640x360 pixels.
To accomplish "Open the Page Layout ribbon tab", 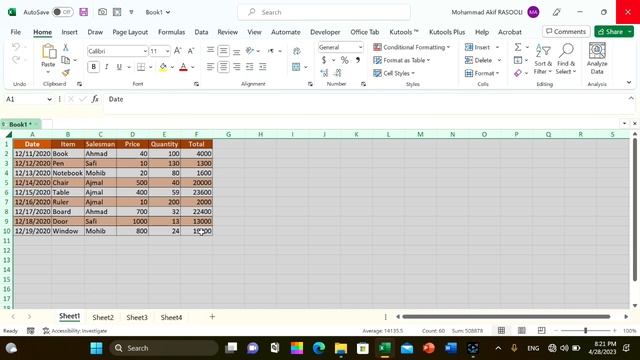I will tap(130, 32).
